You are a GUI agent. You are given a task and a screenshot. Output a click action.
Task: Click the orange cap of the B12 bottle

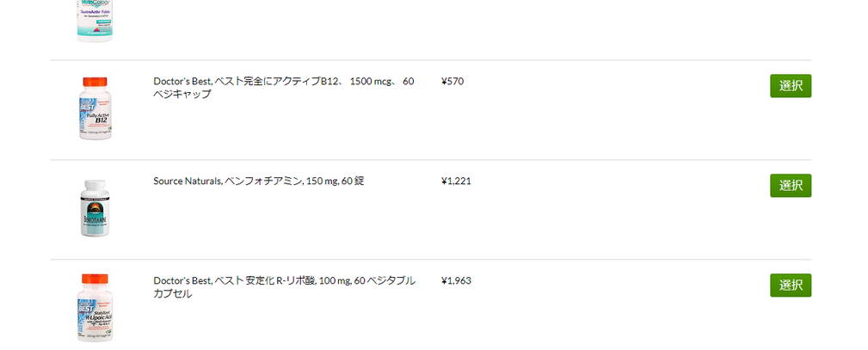click(x=95, y=82)
